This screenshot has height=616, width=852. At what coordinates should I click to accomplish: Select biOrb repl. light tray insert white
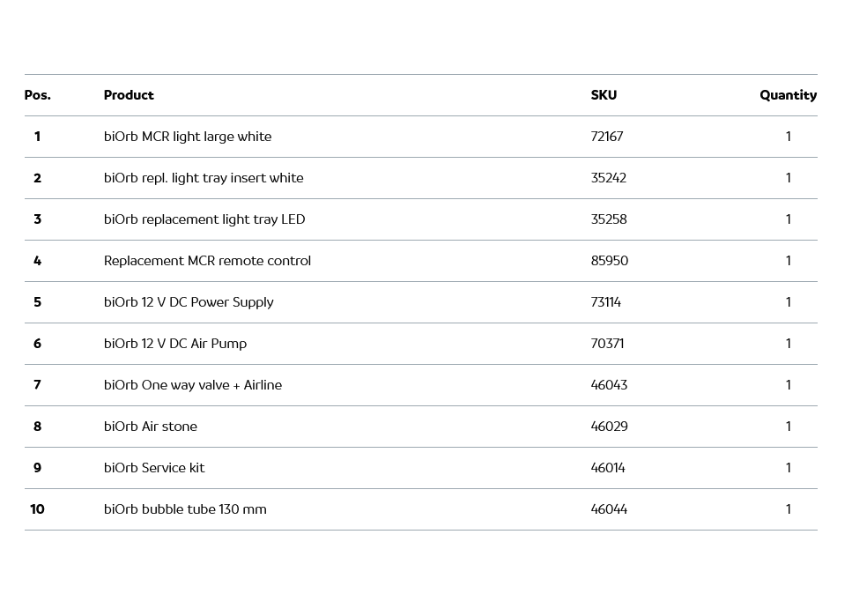[204, 178]
